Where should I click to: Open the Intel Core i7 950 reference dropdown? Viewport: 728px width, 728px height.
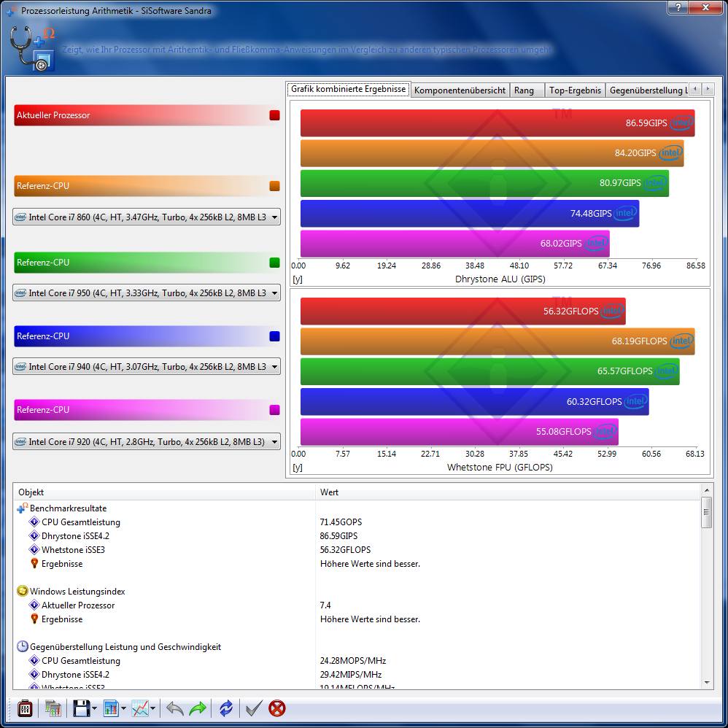tap(146, 293)
